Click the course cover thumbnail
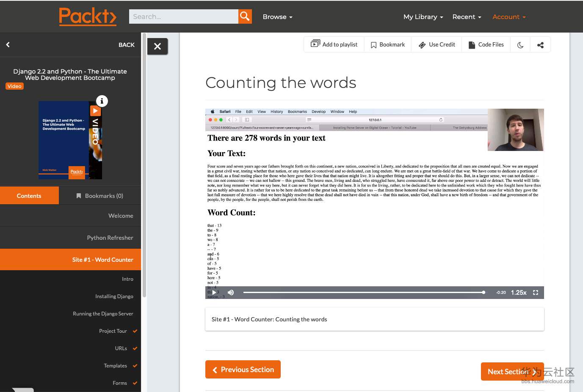The image size is (583, 392). coord(70,140)
